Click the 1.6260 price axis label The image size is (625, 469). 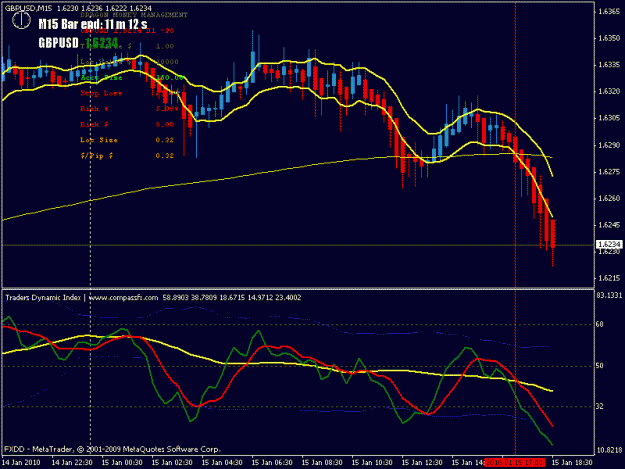[609, 198]
